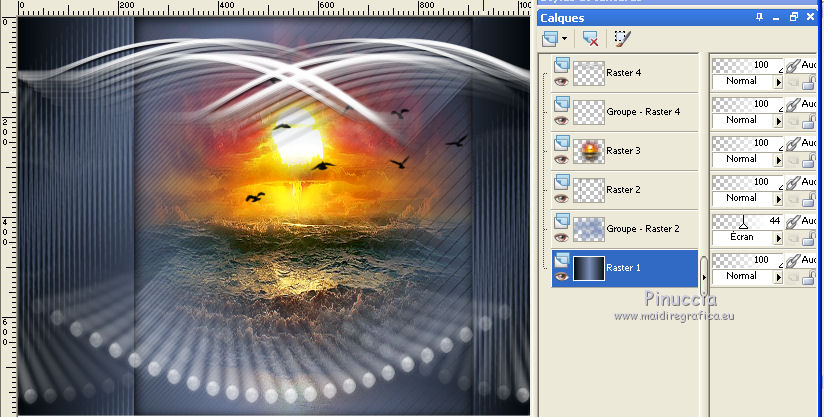Click Raster 1 opacity slider
This screenshot has width=825, height=417.
tap(747, 260)
